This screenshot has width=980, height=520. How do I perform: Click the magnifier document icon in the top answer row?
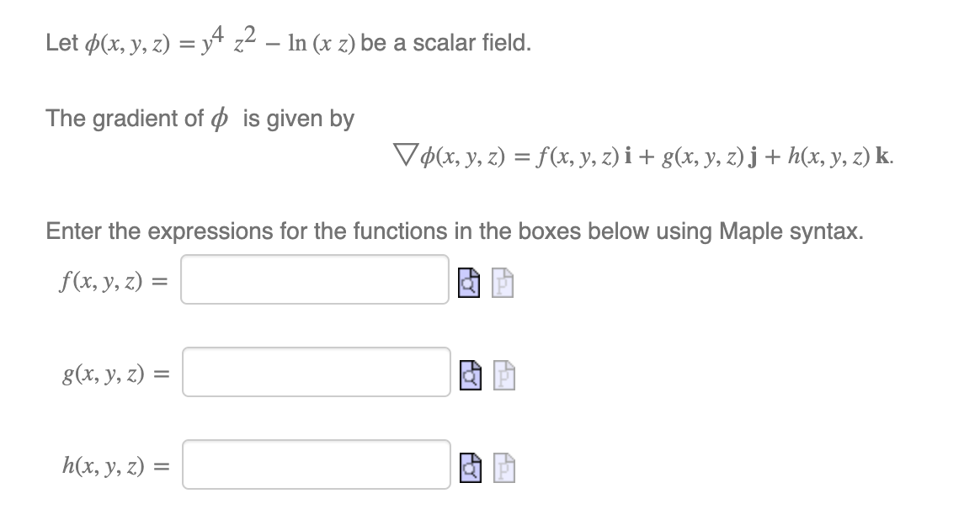[469, 284]
